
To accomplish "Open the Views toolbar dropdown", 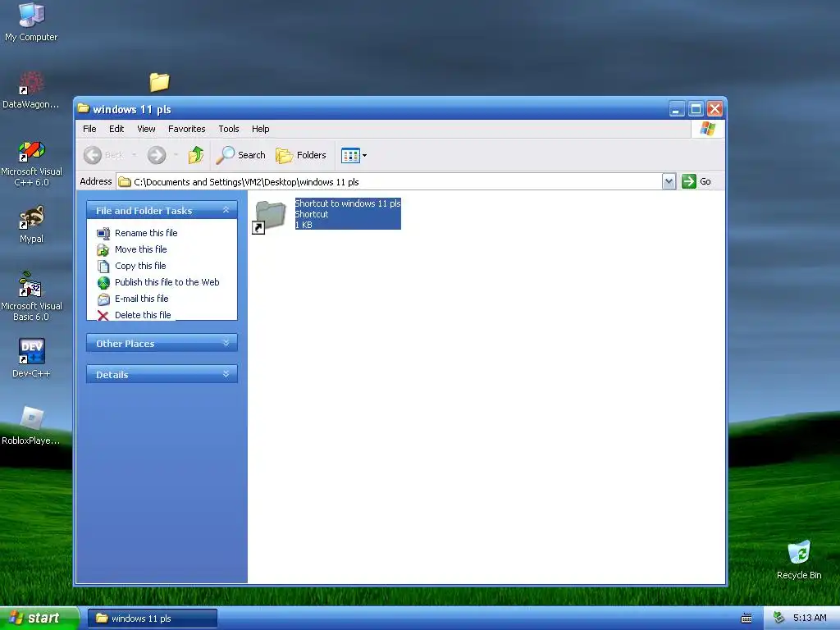I will pos(354,155).
